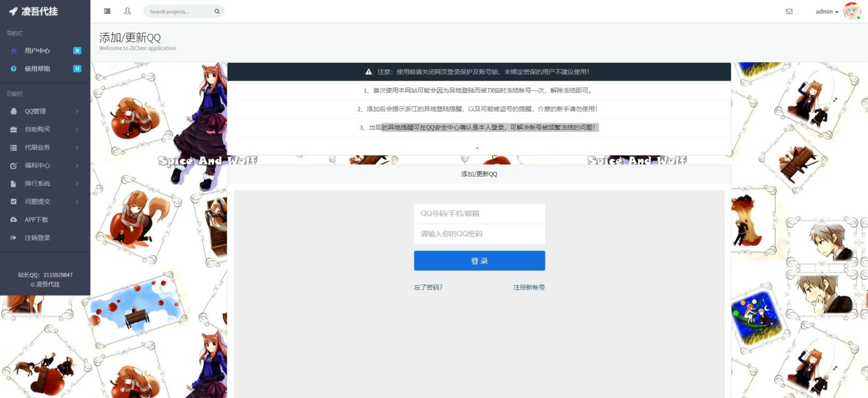Expand the 代刷业务 chevron arrow
Screen dimensions: 868x398
(77, 148)
